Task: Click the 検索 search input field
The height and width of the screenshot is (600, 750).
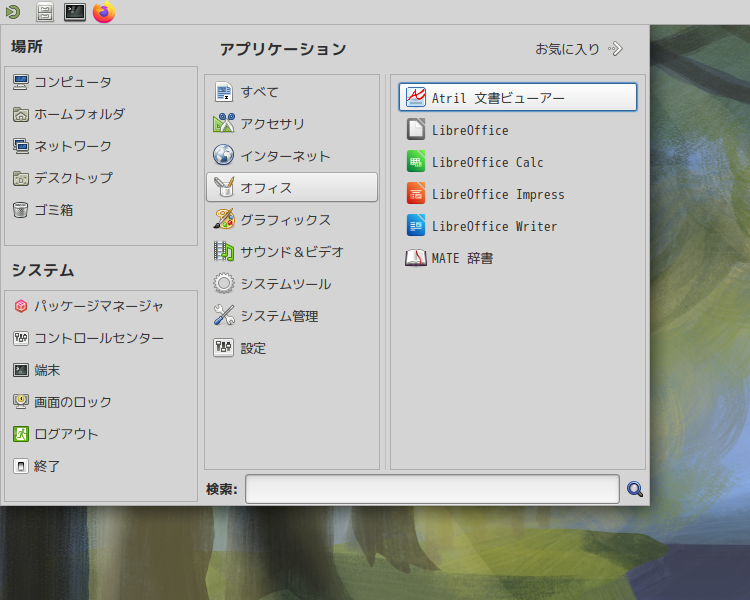Action: [x=432, y=489]
